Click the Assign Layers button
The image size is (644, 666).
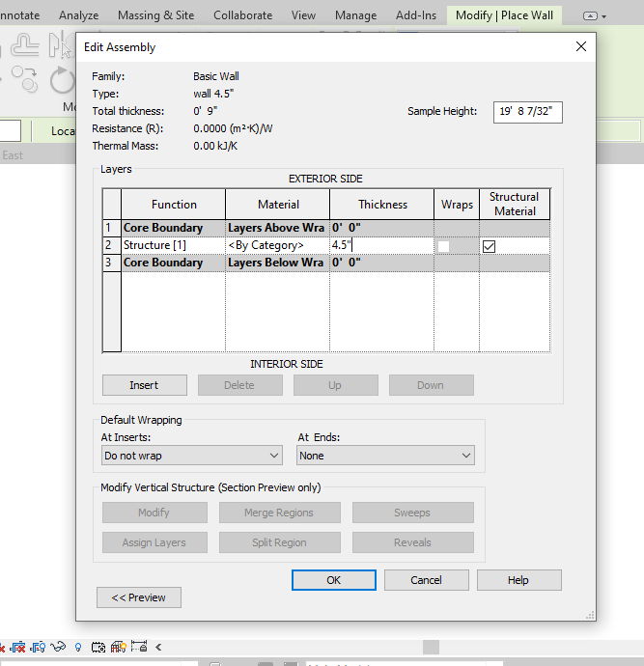[154, 542]
